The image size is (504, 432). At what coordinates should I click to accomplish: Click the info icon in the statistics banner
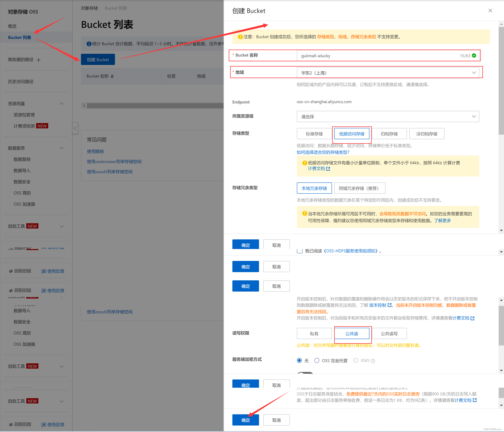89,44
